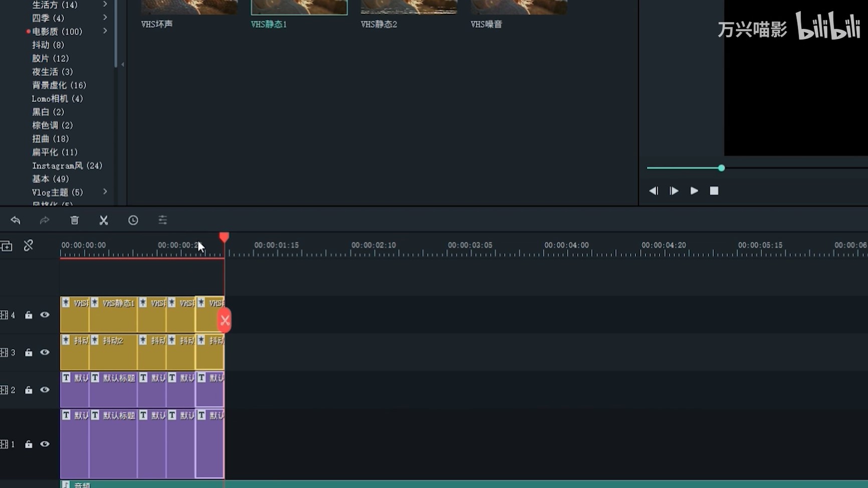The height and width of the screenshot is (488, 868).
Task: Select the VHS静态2 effect thumbnail
Action: coord(408,8)
